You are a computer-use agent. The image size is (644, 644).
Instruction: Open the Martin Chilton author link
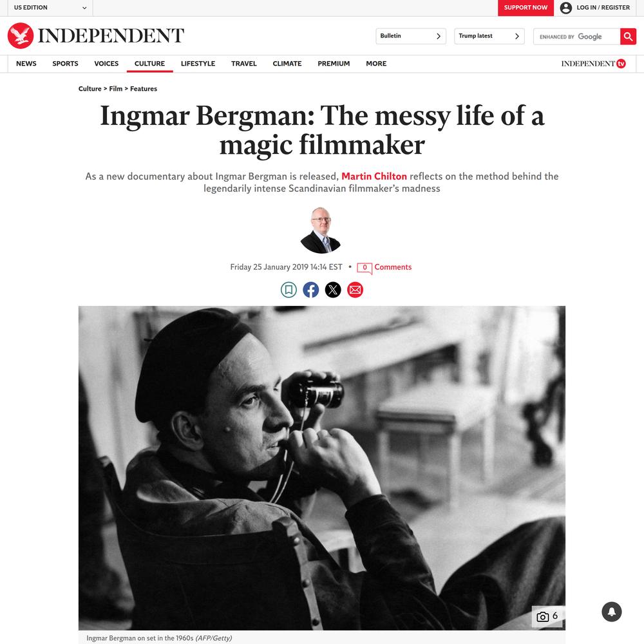tap(374, 176)
